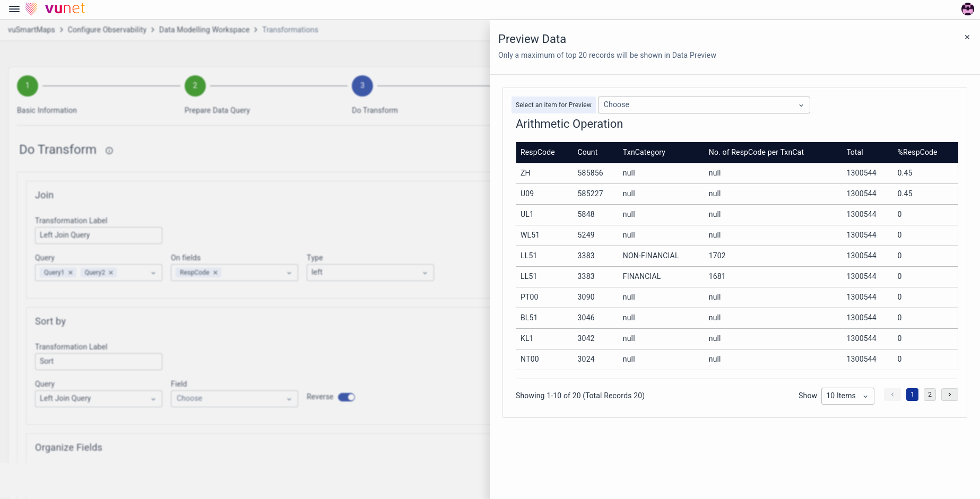Click Data Modelling Workspace breadcrumb
This screenshot has width=980, height=499.
coord(204,30)
